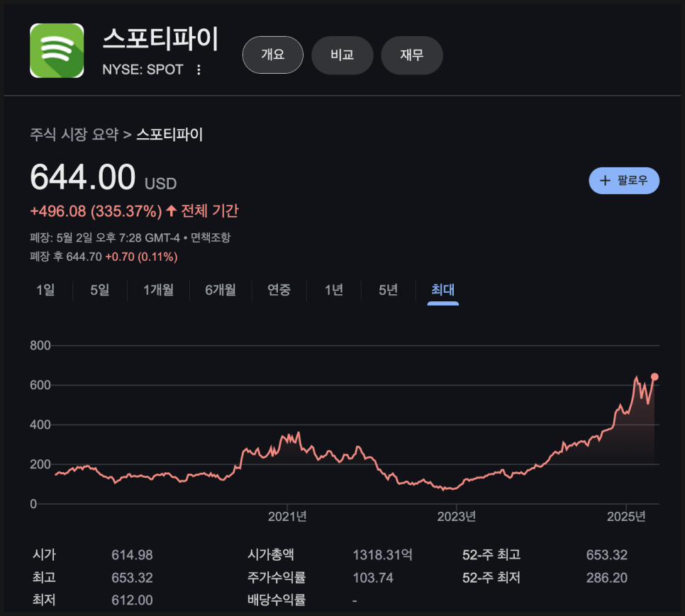Open the 주식 시장 요약 breadcrumb link

(x=74, y=134)
